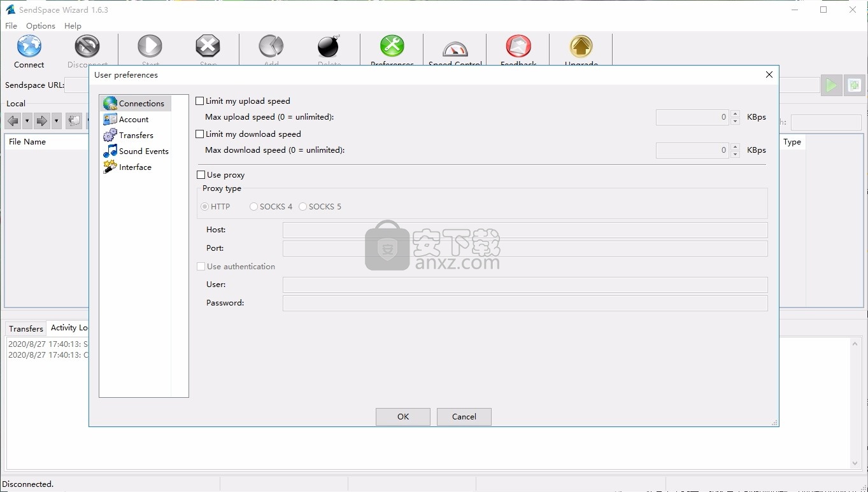Click the Stop transfer X icon
Image resolution: width=868 pixels, height=492 pixels.
(x=208, y=46)
